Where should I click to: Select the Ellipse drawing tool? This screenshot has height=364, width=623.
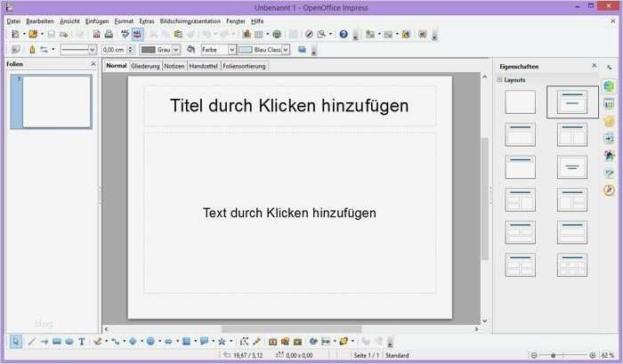point(69,342)
